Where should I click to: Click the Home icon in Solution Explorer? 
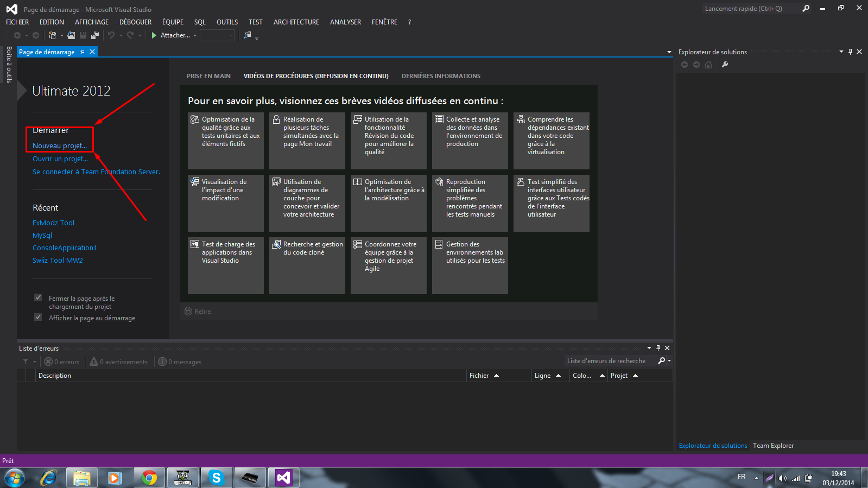[708, 65]
